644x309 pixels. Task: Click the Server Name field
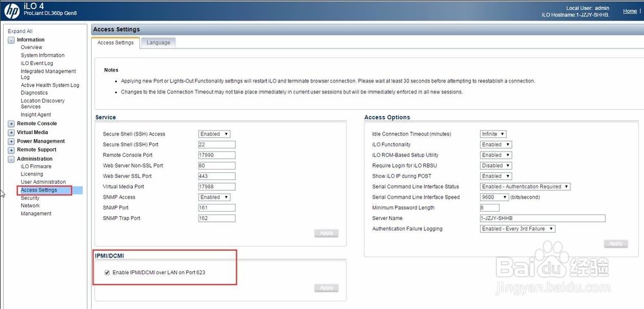(542, 218)
